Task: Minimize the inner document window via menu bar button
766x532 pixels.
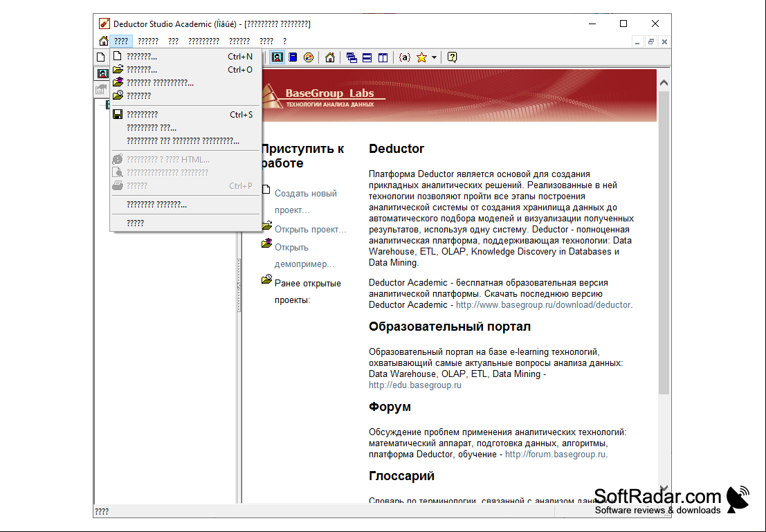Action: click(x=637, y=42)
